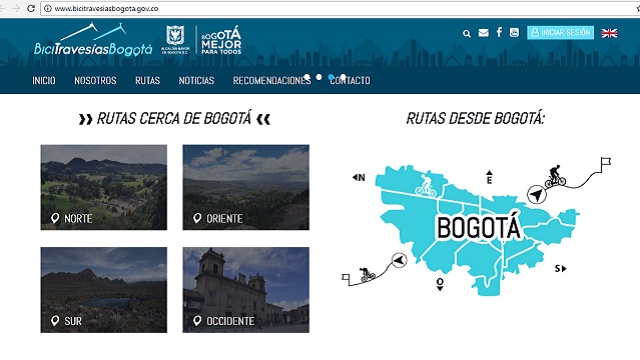Open the Rutas menu item
Screen dimensions: 640x360
[147, 80]
